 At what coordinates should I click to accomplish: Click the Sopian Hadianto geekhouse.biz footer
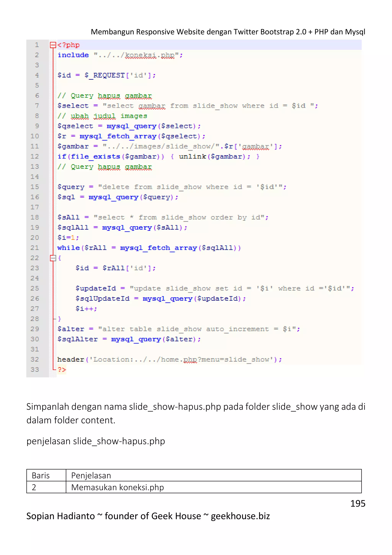point(148,516)
